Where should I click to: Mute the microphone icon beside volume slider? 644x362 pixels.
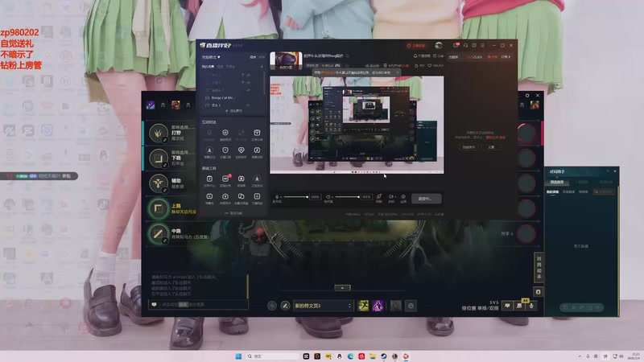tap(277, 197)
